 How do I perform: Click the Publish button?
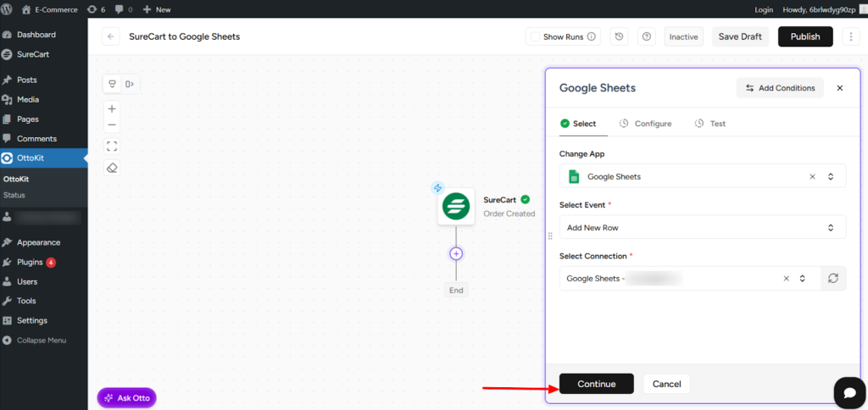click(x=804, y=36)
